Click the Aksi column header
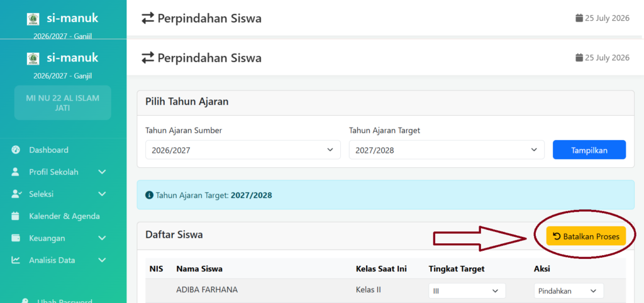The height and width of the screenshot is (303, 644). (541, 269)
